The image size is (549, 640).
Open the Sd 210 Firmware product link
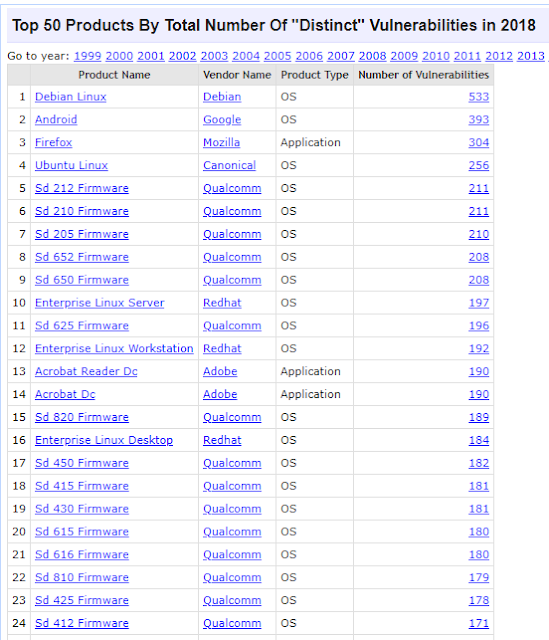pos(82,211)
